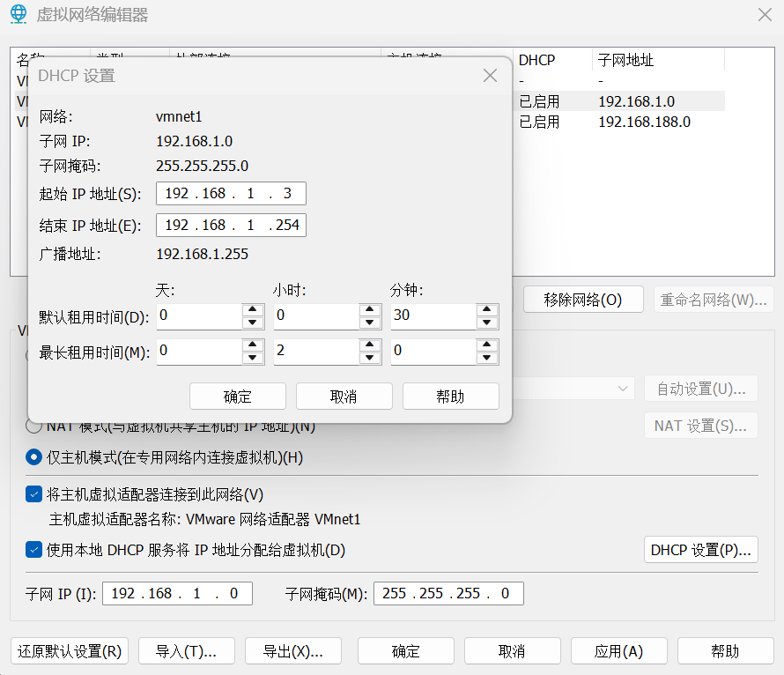Screen dimensions: 784x675
Task: Close the DHCP 设置 dialog
Action: click(491, 76)
